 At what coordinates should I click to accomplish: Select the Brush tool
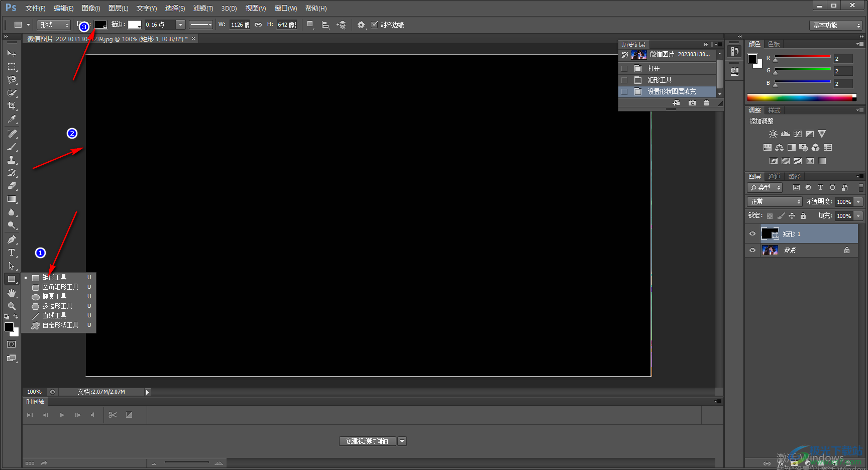pos(12,147)
